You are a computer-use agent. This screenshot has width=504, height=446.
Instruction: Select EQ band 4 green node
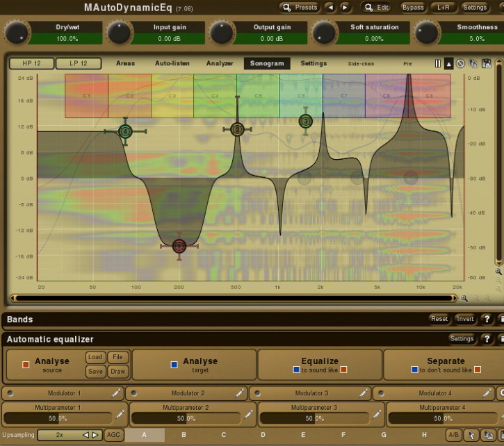pyautogui.click(x=125, y=131)
